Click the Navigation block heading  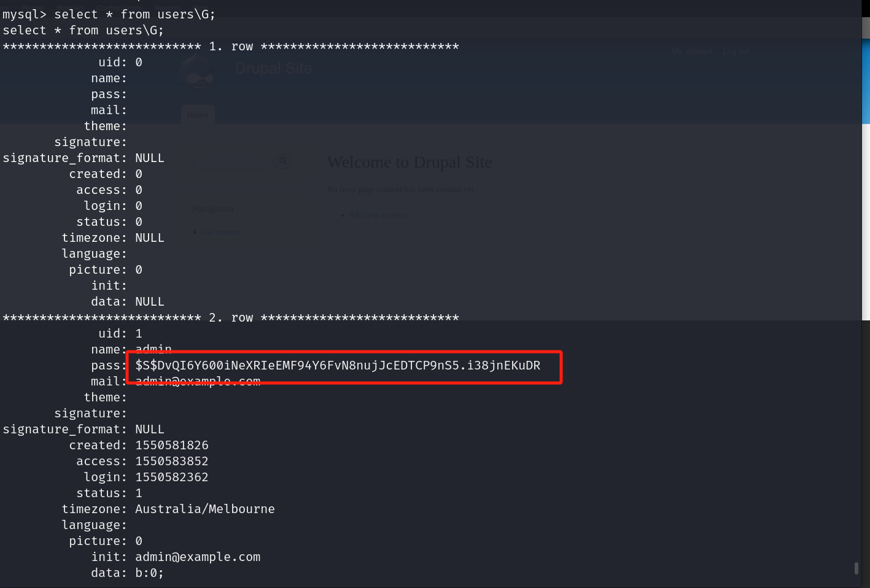(212, 209)
